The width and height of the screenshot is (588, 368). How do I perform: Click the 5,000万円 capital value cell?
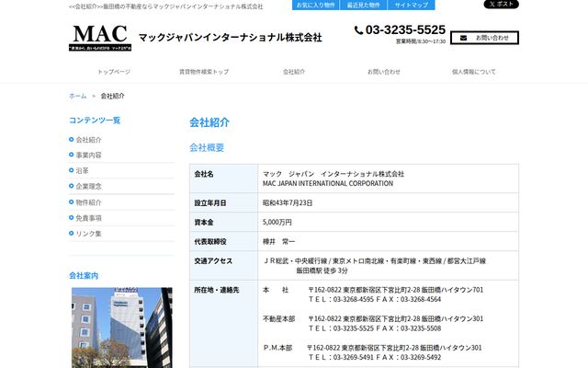pyautogui.click(x=388, y=222)
